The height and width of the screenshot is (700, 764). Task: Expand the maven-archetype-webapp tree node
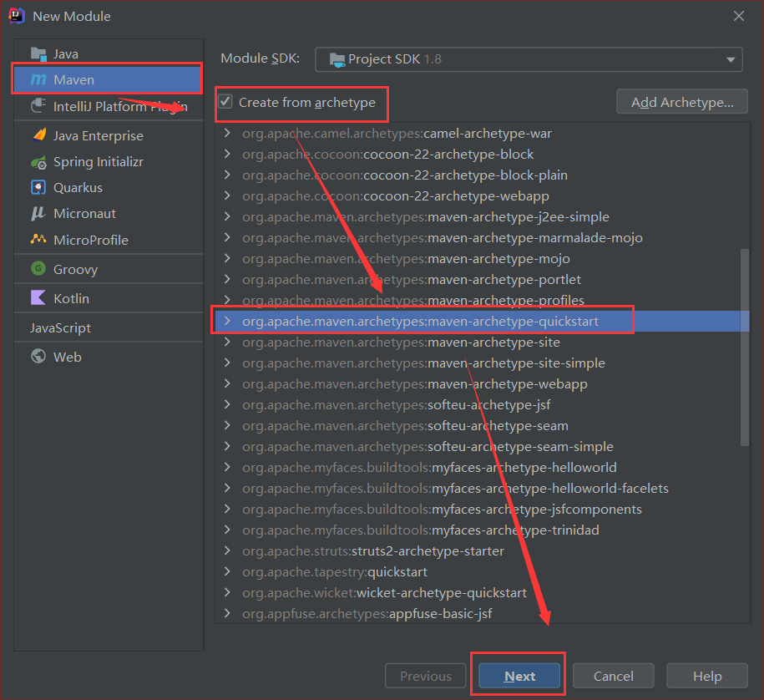[227, 384]
